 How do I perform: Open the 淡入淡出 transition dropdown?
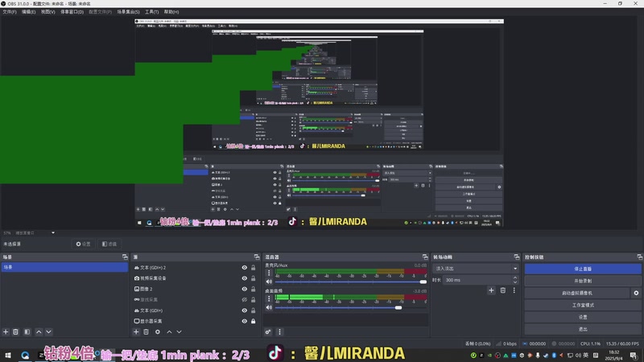point(476,269)
